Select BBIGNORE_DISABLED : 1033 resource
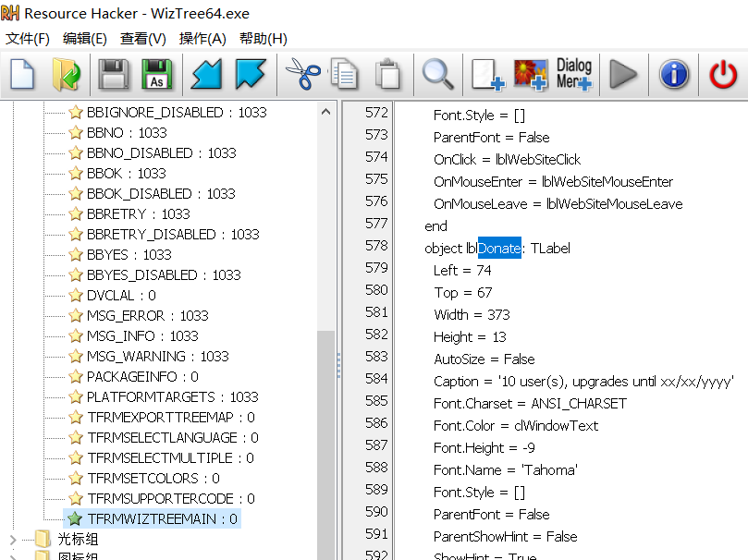Screen dimensions: 748x560 click(177, 113)
